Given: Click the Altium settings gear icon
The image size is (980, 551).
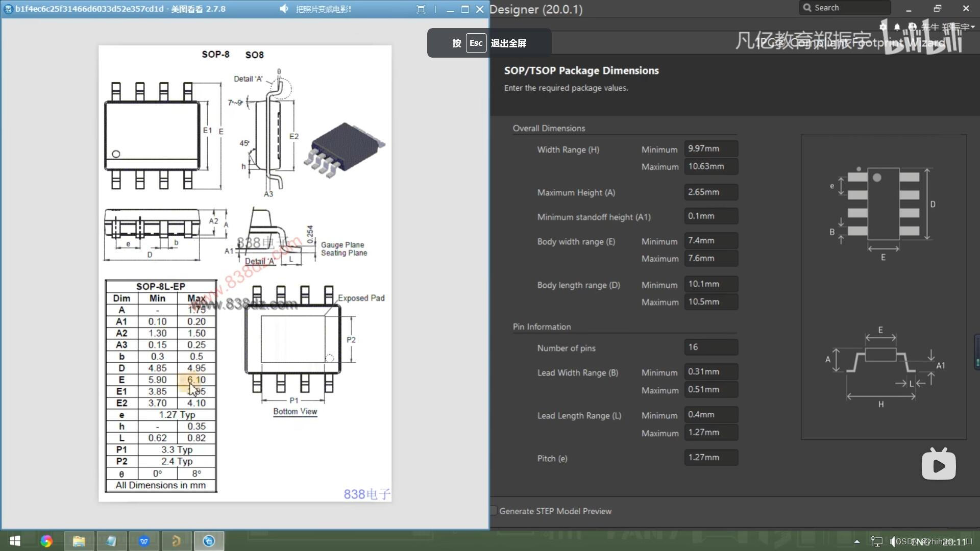Looking at the screenshot, I should point(883,27).
